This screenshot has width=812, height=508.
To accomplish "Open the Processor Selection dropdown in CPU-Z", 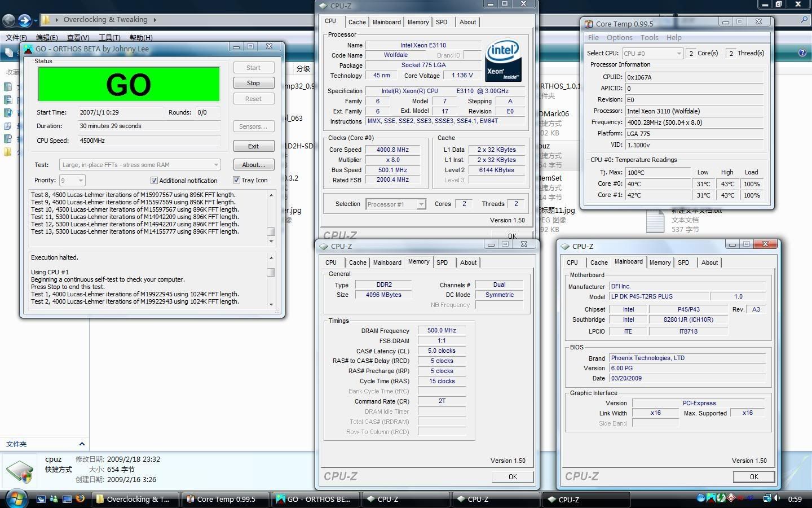I will 421,204.
